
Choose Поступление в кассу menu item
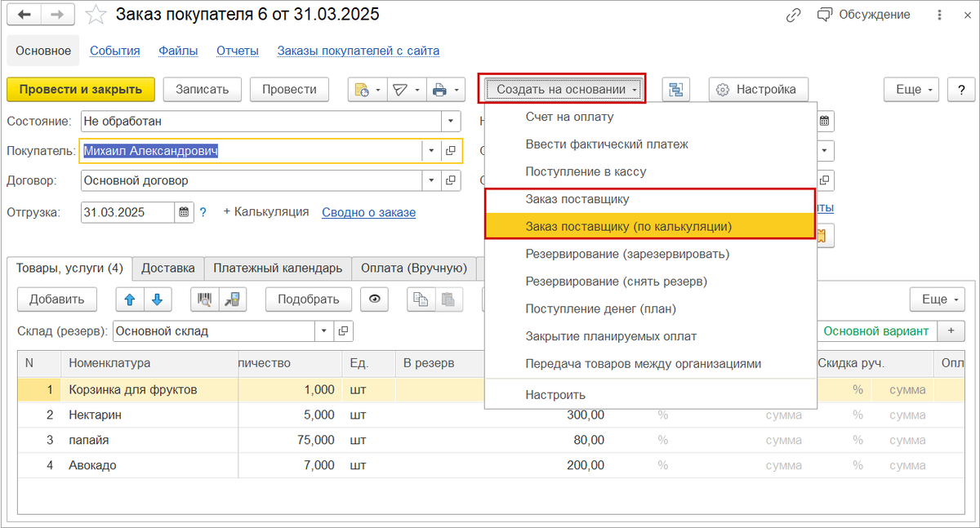point(650,171)
